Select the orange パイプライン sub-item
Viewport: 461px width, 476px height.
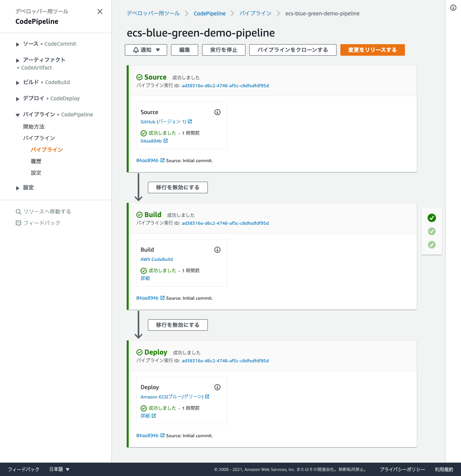47,149
